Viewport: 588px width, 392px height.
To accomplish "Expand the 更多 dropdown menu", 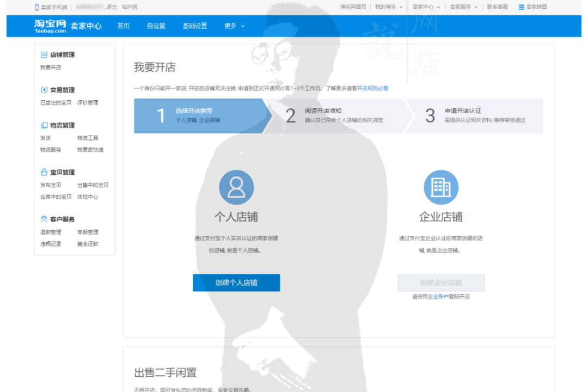I will coord(234,26).
